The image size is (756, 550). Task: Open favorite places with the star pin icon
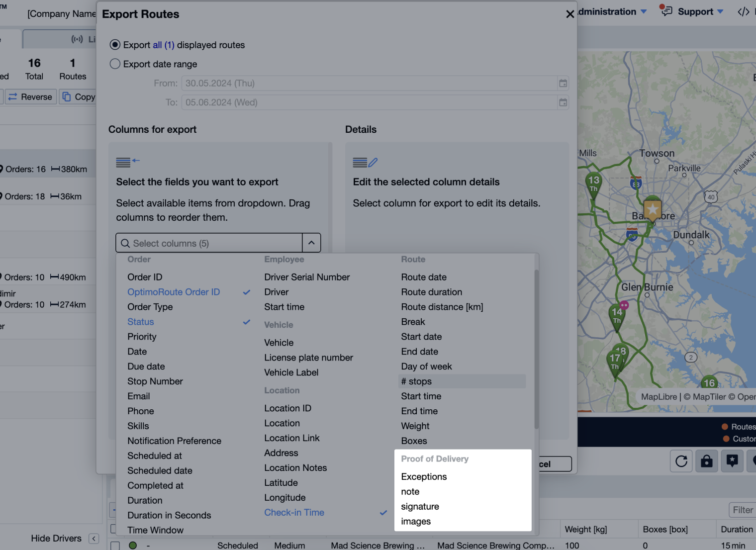(x=732, y=461)
